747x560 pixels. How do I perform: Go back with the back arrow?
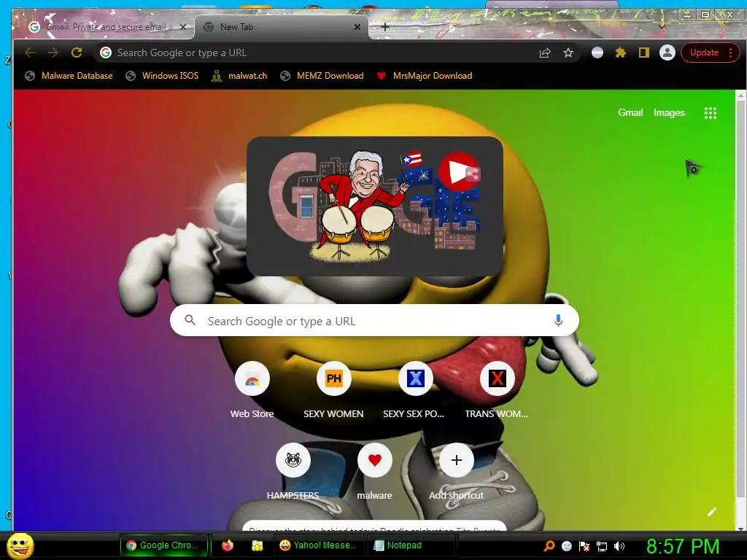[x=30, y=52]
